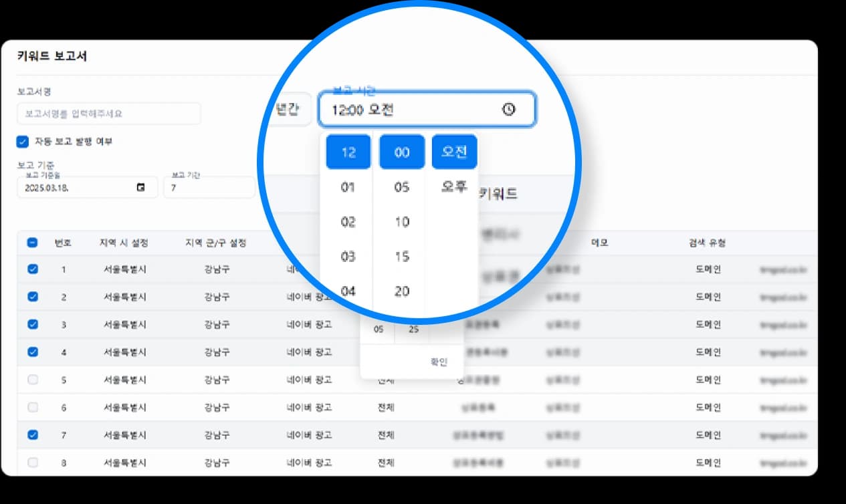The height and width of the screenshot is (504, 846).
Task: Toggle 자동 보고 발행 여부 checkbox
Action: (x=23, y=142)
